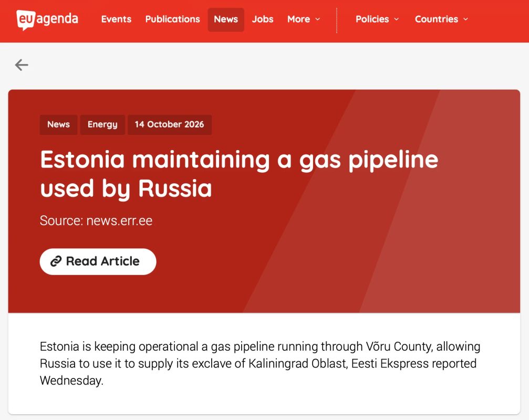Click the Source: news.err.ee text
This screenshot has height=420, width=529.
pyautogui.click(x=96, y=221)
